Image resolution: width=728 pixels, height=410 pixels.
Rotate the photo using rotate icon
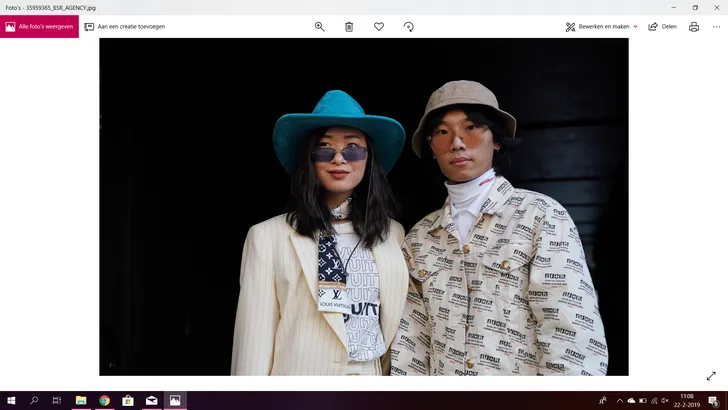tap(408, 27)
